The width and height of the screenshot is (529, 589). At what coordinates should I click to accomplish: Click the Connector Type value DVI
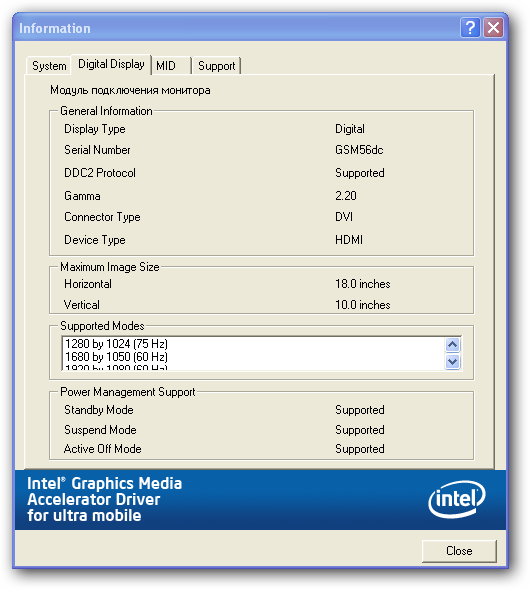click(344, 217)
